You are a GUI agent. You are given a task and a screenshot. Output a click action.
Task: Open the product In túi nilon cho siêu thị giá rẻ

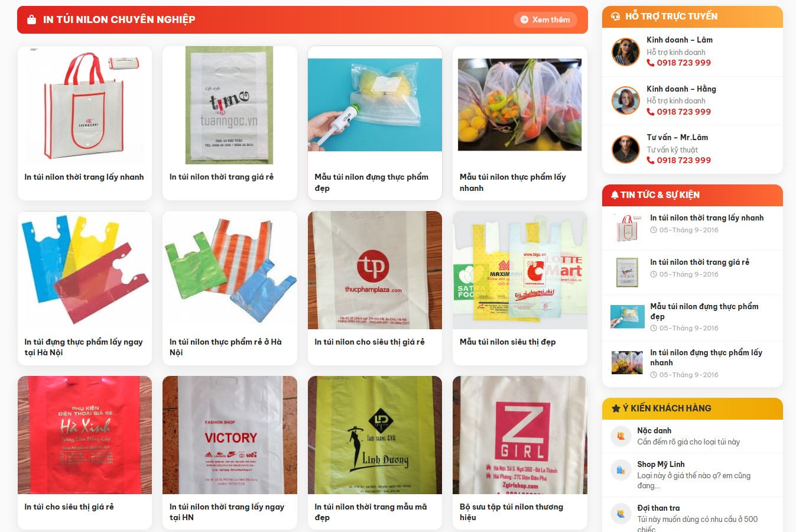[x=369, y=342]
